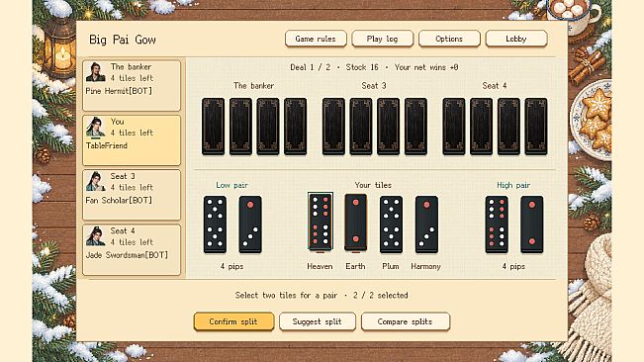Image resolution: width=644 pixels, height=362 pixels.
Task: Click the Heaven label under tile
Action: click(x=320, y=266)
